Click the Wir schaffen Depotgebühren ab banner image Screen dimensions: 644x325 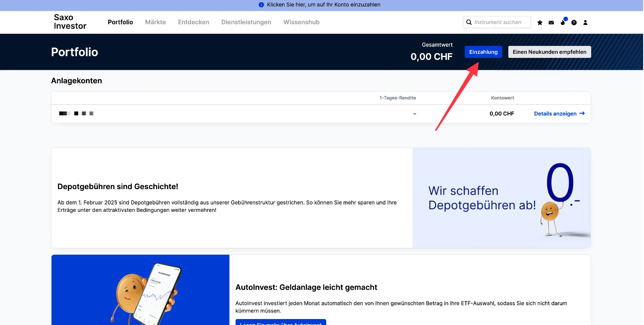502,198
